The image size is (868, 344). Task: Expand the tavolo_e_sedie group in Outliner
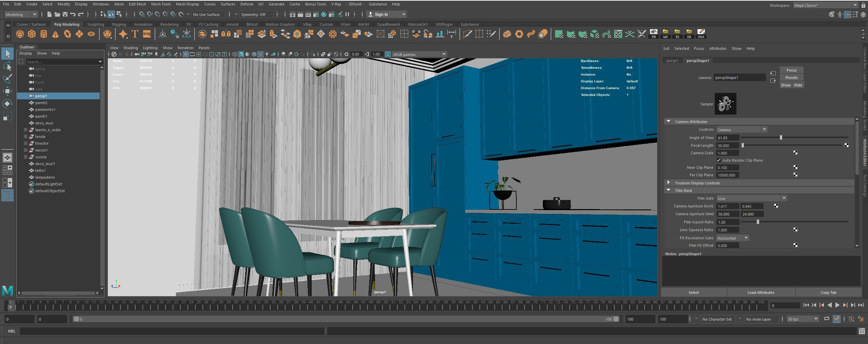[x=25, y=130]
